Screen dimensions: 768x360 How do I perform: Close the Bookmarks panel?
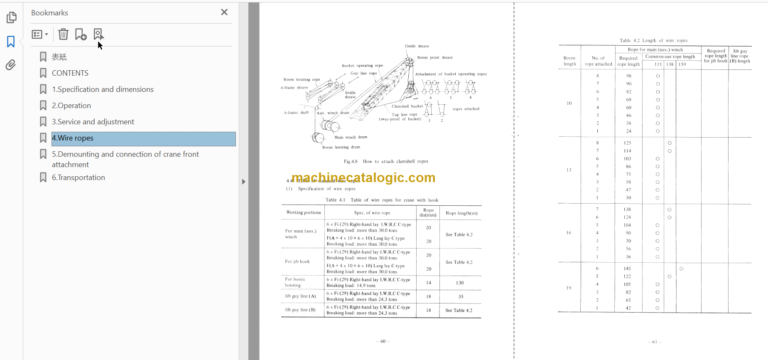click(x=224, y=12)
